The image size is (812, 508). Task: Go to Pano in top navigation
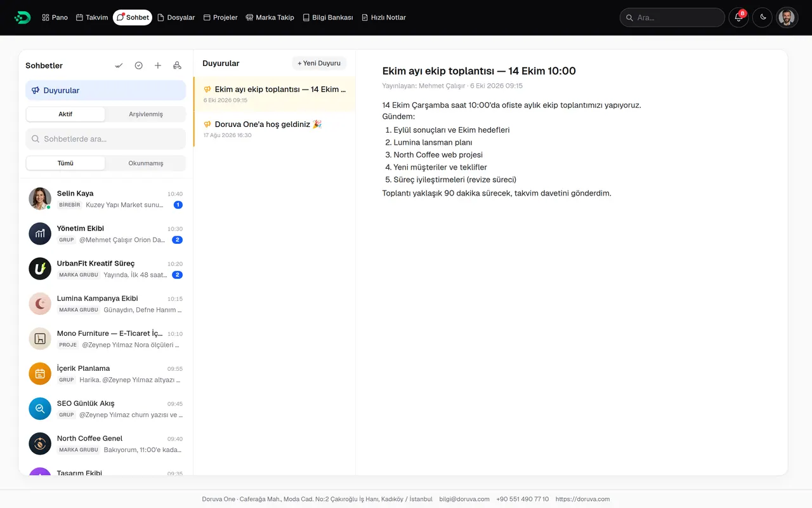(x=55, y=18)
